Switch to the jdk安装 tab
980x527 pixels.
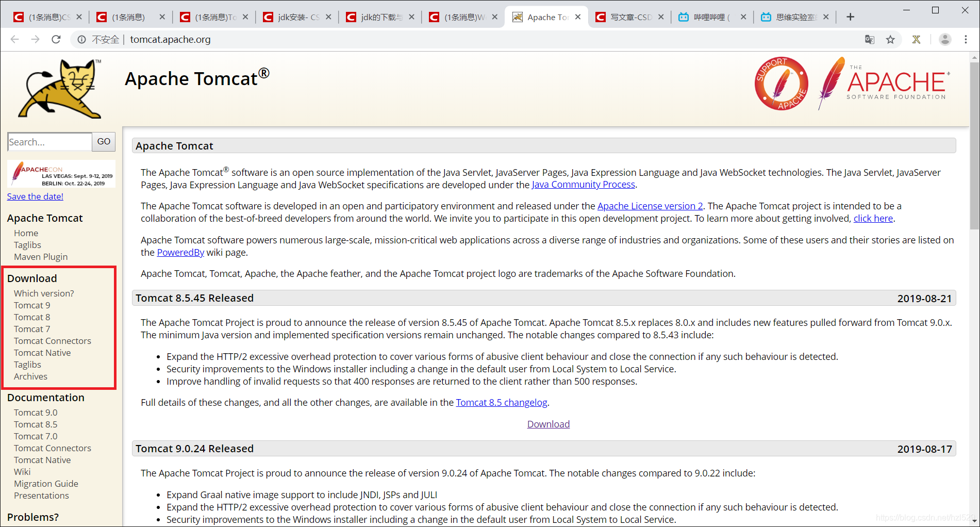pos(297,17)
